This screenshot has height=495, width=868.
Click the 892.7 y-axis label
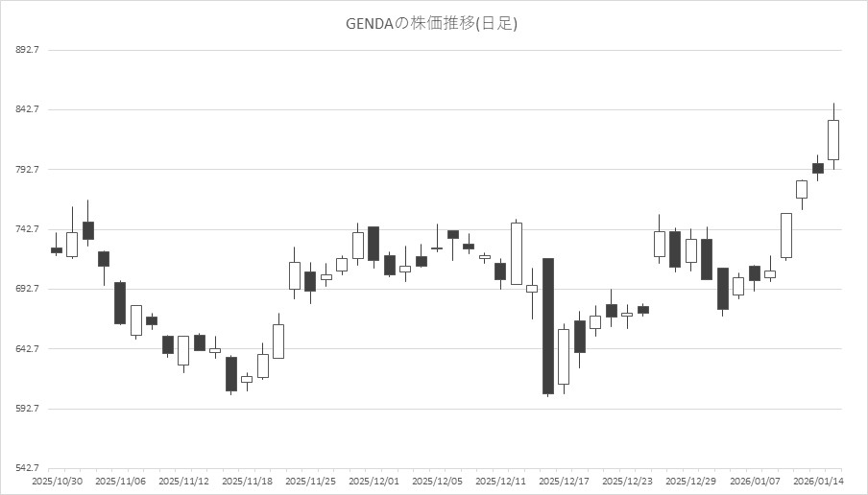[26, 50]
